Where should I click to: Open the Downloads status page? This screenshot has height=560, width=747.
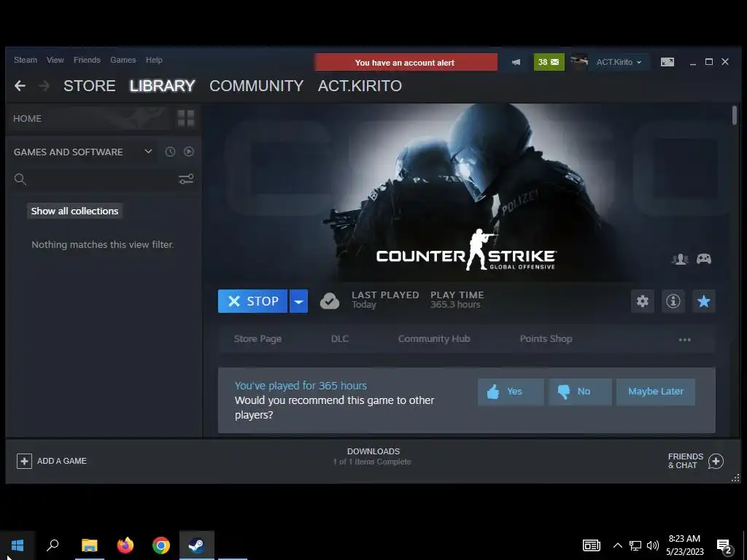[x=373, y=456]
